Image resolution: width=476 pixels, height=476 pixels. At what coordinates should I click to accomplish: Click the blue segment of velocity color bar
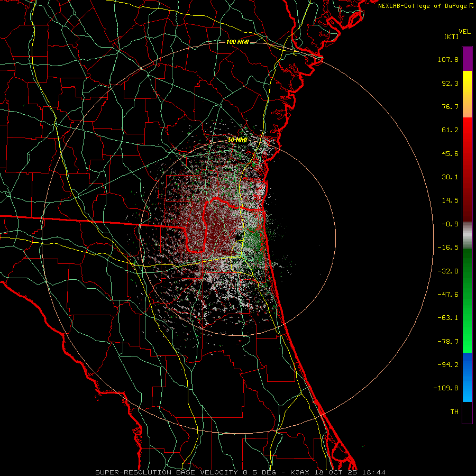pyautogui.click(x=467, y=377)
